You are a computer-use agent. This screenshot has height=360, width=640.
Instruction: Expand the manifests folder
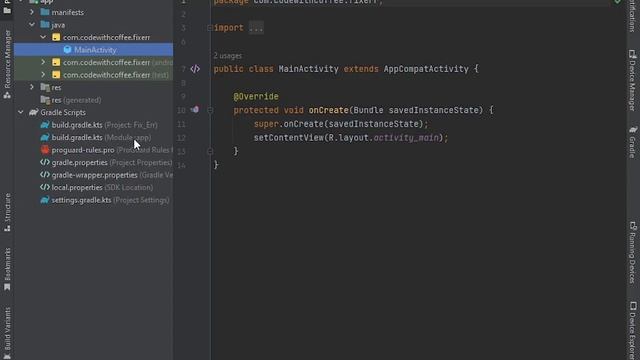(x=32, y=12)
